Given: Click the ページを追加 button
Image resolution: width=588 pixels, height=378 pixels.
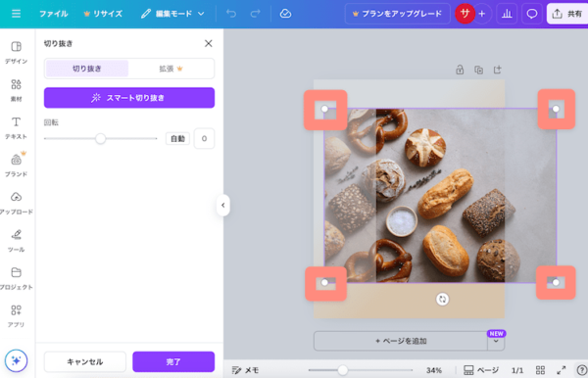Looking at the screenshot, I should pyautogui.click(x=401, y=341).
